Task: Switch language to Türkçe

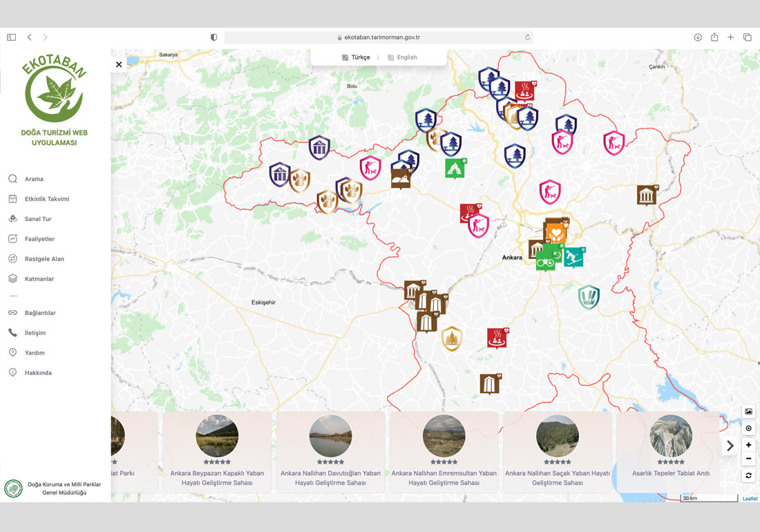Action: (357, 57)
